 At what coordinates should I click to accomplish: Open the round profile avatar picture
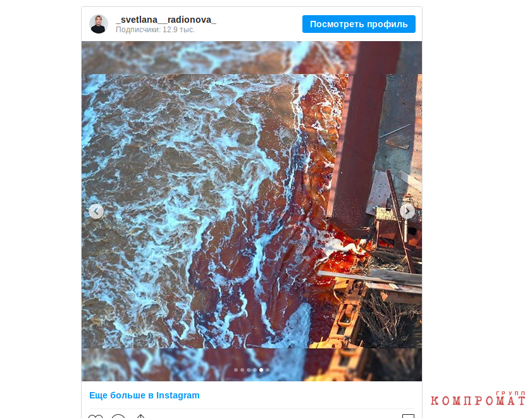(x=99, y=24)
